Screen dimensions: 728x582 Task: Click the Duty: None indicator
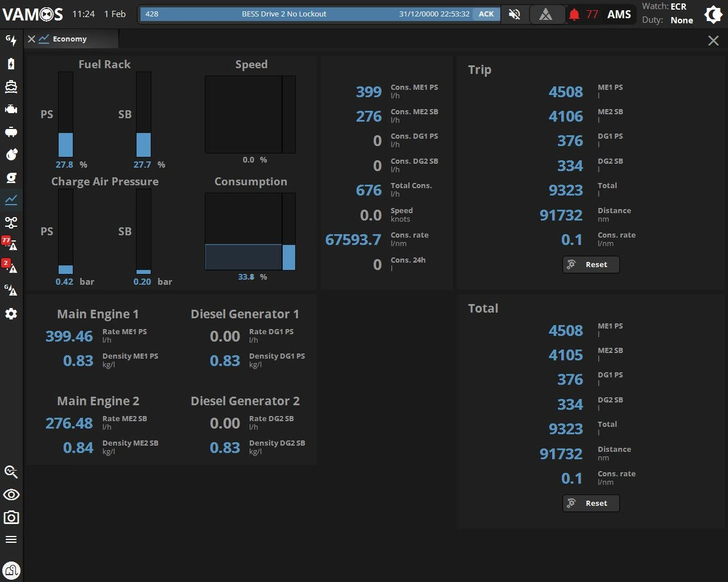(x=667, y=20)
